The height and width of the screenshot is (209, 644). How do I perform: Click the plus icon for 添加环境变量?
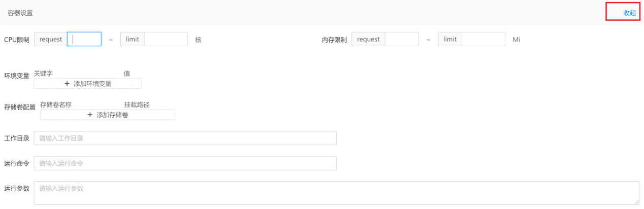coord(67,84)
